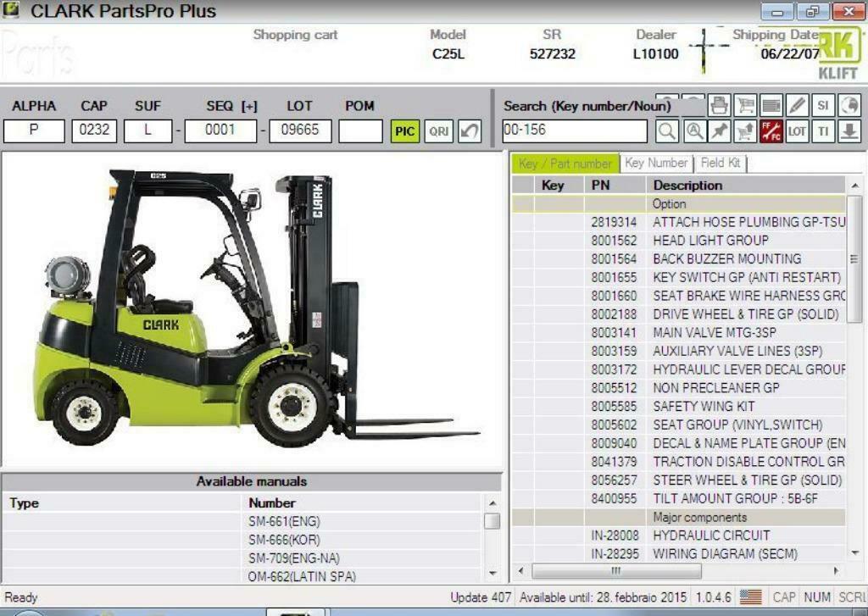Click the green PIC button
Viewport: 868px width, 616px height.
pos(404,131)
